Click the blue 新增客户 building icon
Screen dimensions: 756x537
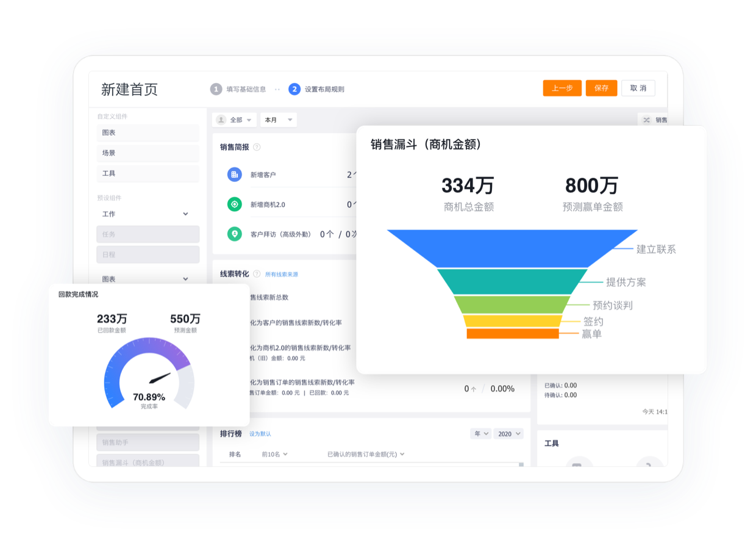(x=235, y=174)
